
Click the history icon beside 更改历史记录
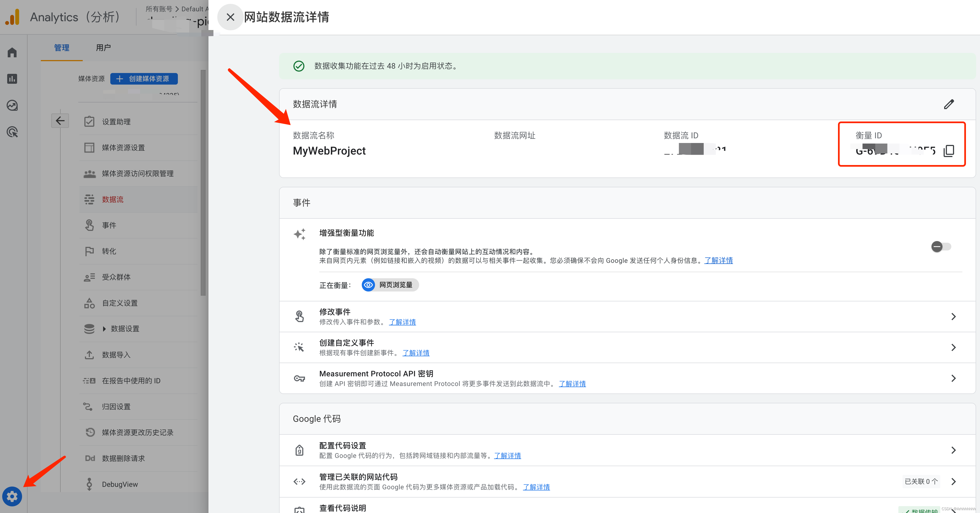click(90, 432)
